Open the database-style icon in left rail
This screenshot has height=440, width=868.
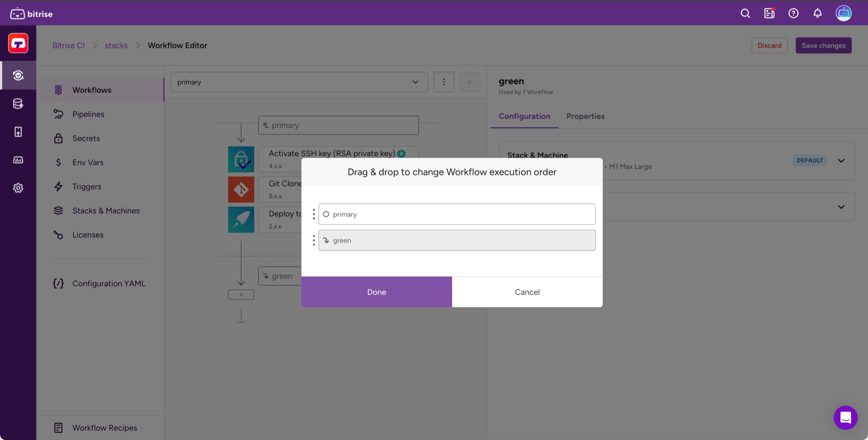click(x=18, y=104)
